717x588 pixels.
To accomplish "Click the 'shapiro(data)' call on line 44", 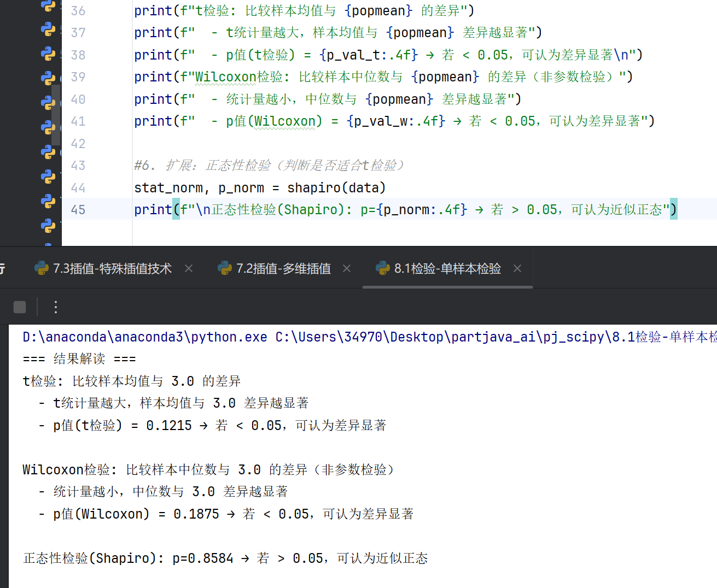I will [x=336, y=188].
